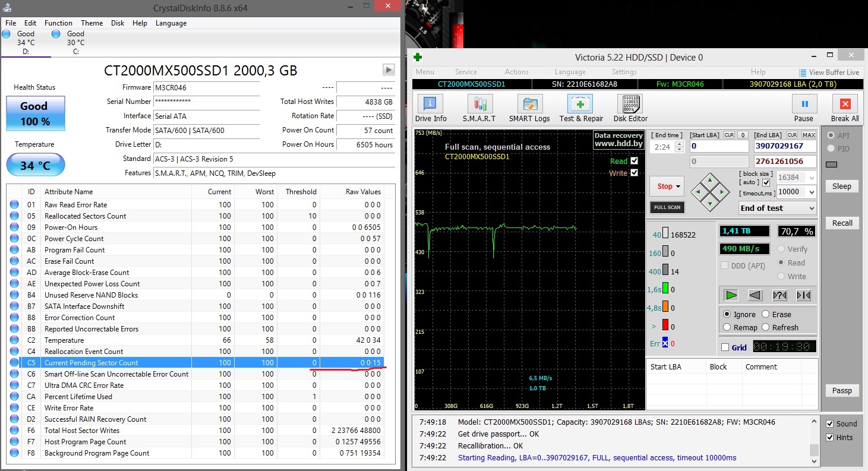
Task: Open Drive Info in Victoria toolbar
Action: tap(431, 108)
